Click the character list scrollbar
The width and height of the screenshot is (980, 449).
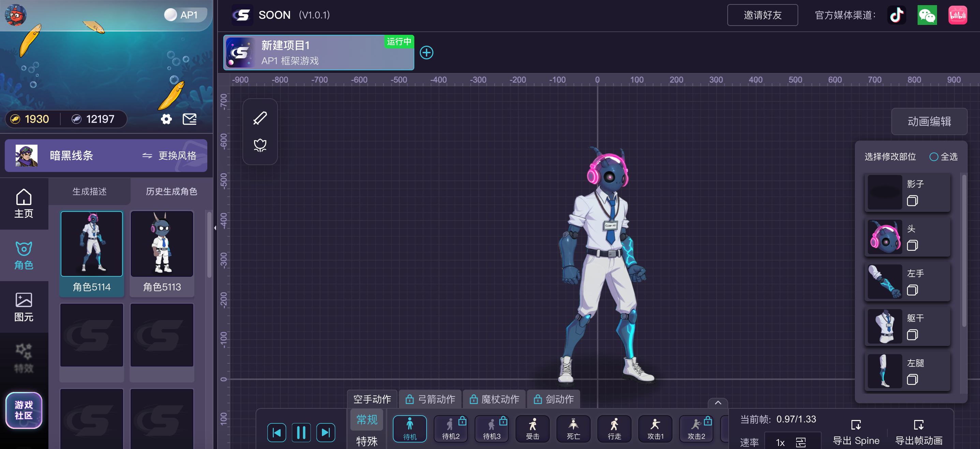[x=209, y=245]
